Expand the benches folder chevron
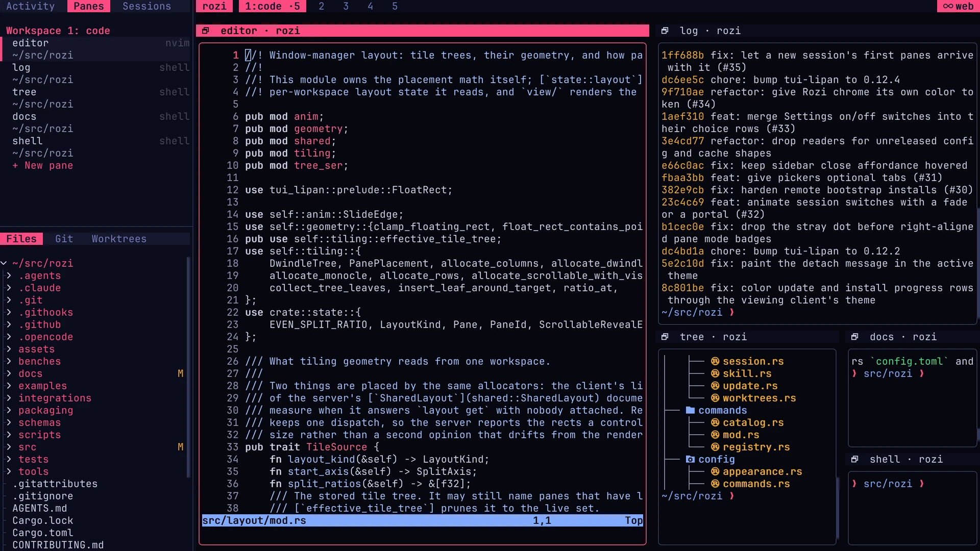This screenshot has width=980, height=551. [x=9, y=361]
